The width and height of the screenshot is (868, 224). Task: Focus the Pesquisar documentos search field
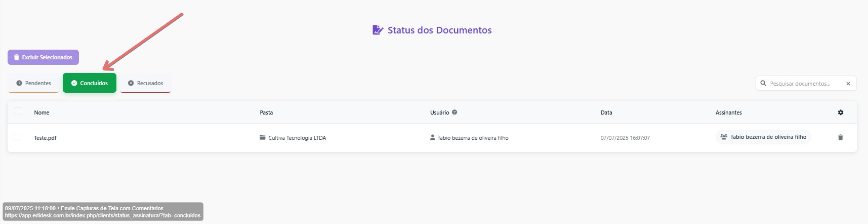tap(805, 84)
